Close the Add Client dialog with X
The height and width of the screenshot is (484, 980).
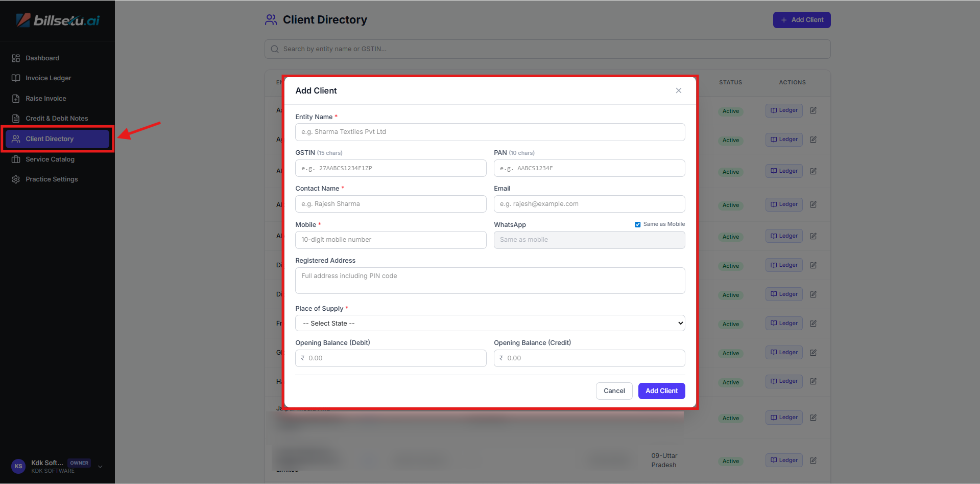678,90
